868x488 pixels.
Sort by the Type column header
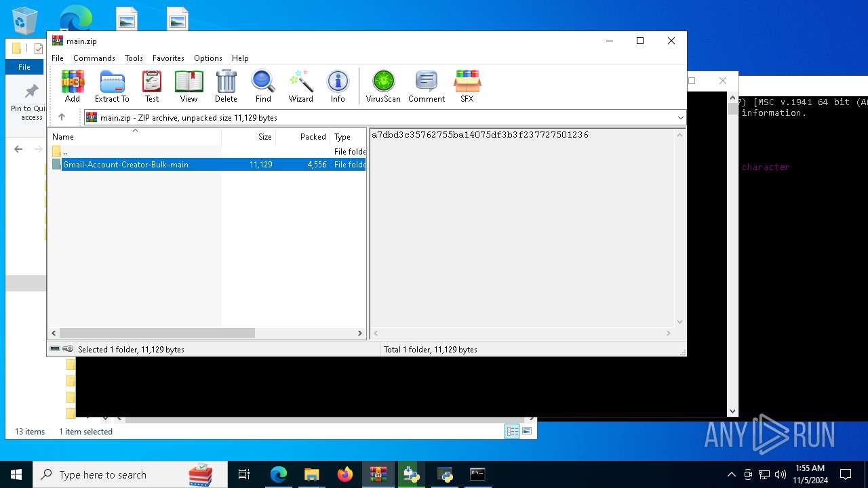(x=348, y=137)
